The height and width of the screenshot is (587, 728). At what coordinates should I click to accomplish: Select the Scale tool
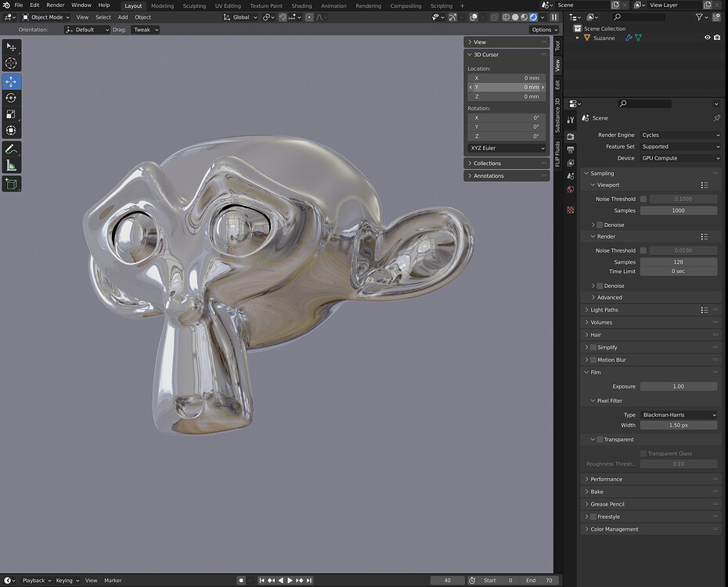(11, 114)
